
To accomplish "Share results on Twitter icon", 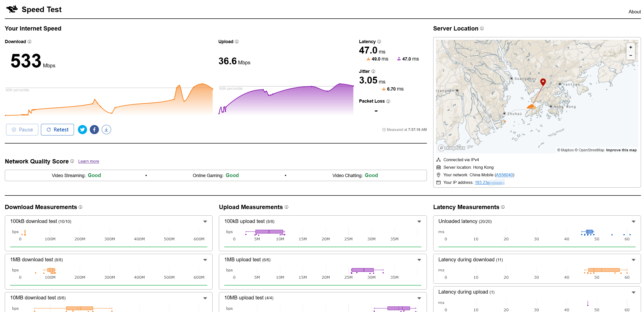I will [x=82, y=130].
